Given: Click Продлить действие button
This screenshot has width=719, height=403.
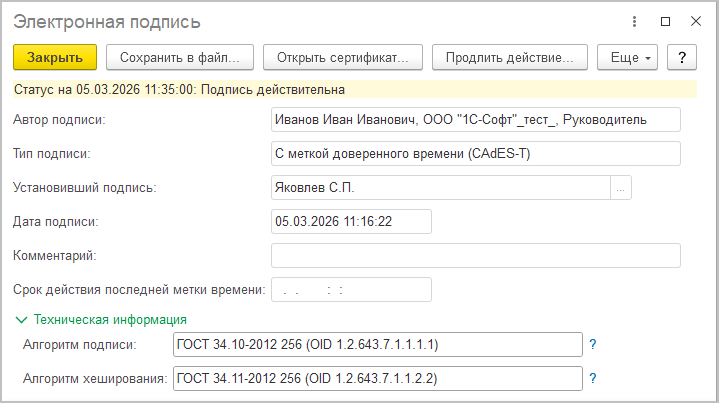Looking at the screenshot, I should [510, 57].
